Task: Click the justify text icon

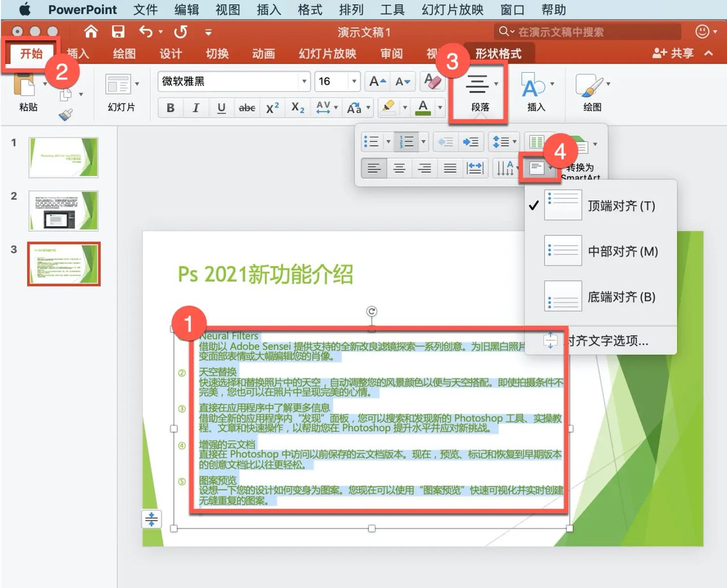Action: [450, 168]
